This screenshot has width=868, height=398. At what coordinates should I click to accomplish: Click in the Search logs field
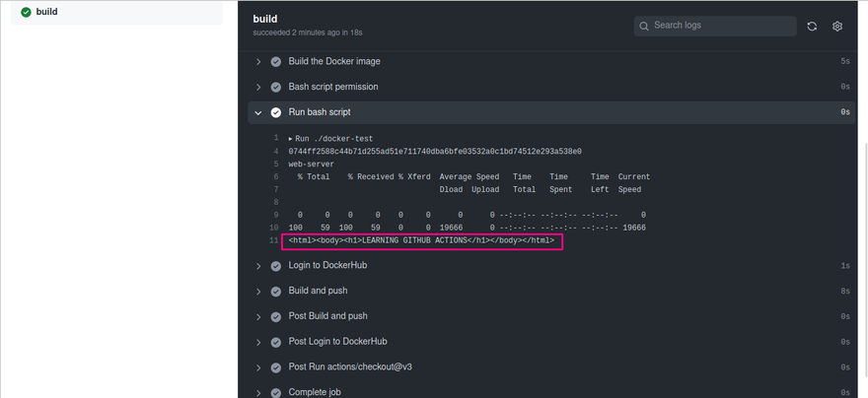[x=715, y=26]
